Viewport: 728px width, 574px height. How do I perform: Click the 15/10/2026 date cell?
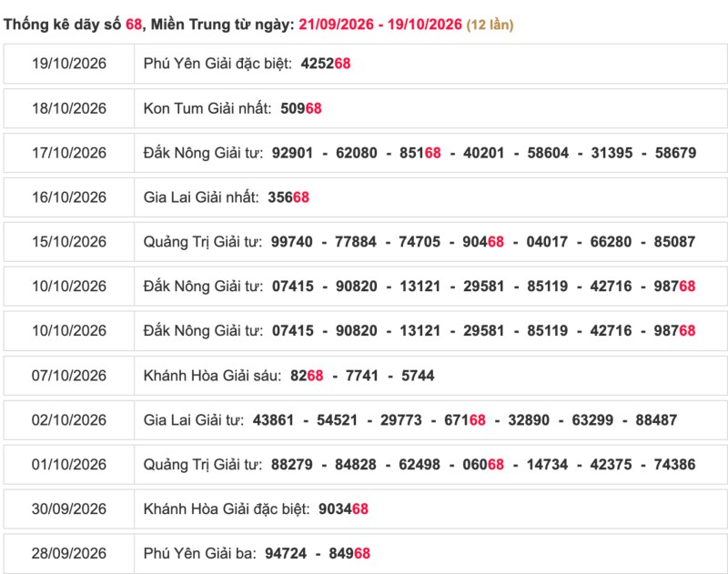(69, 242)
